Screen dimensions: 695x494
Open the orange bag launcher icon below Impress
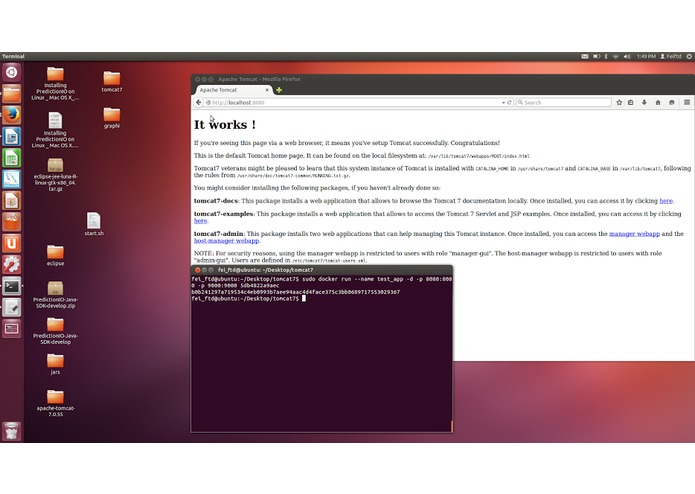coord(12,222)
